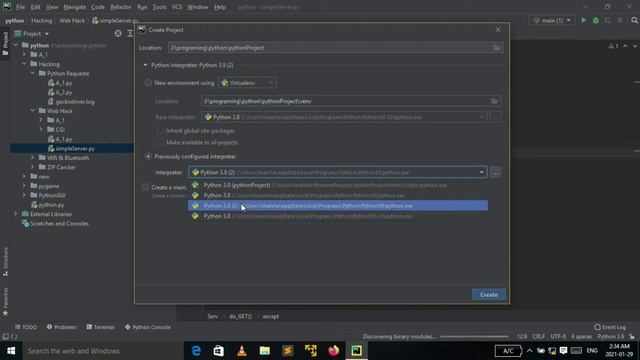Open File Explorer from taskbar
Screen dimensions: 640x360
click(264, 351)
